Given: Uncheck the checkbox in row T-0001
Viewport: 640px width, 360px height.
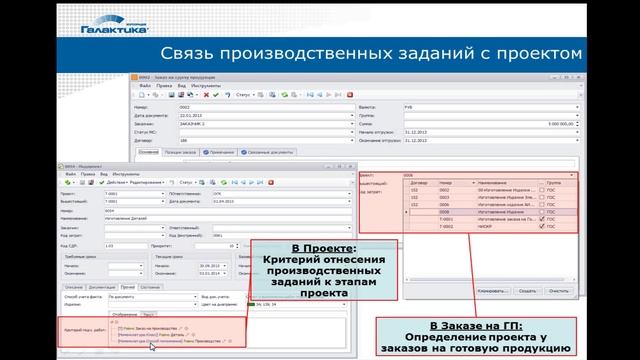Looking at the screenshot, I should click(x=542, y=219).
